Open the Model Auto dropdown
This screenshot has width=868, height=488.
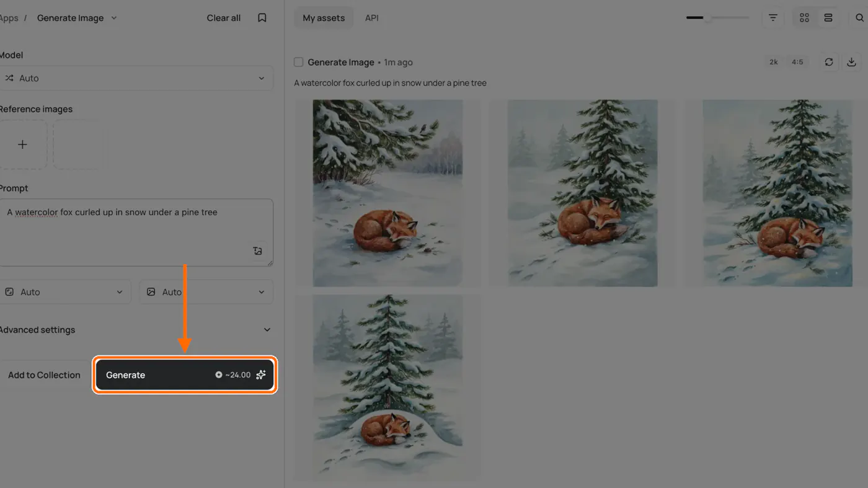pyautogui.click(x=136, y=78)
